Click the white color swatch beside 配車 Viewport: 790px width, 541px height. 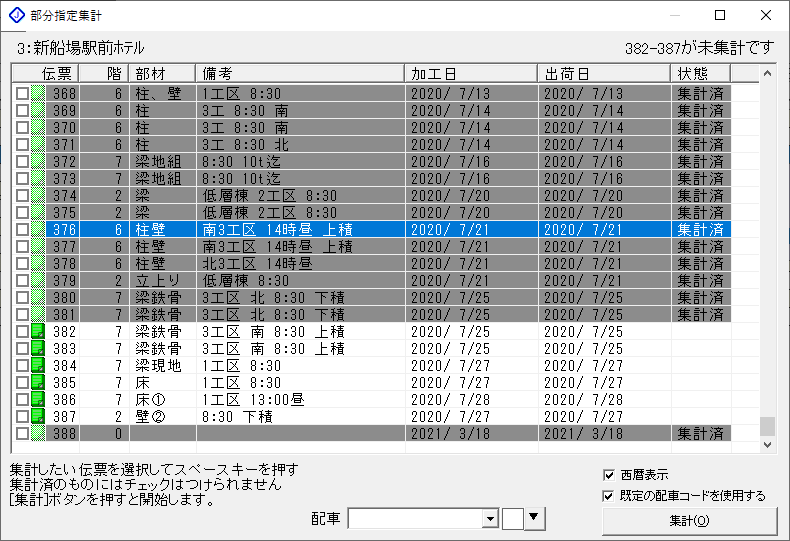click(513, 518)
